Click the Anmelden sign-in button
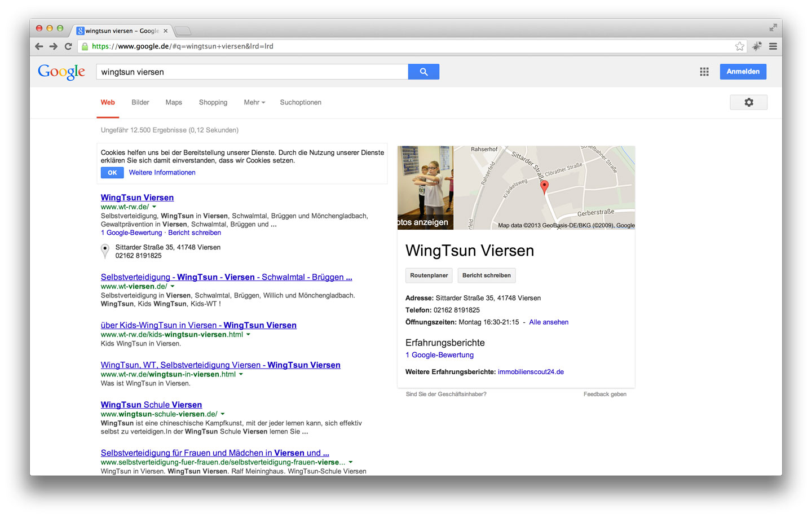 click(743, 72)
